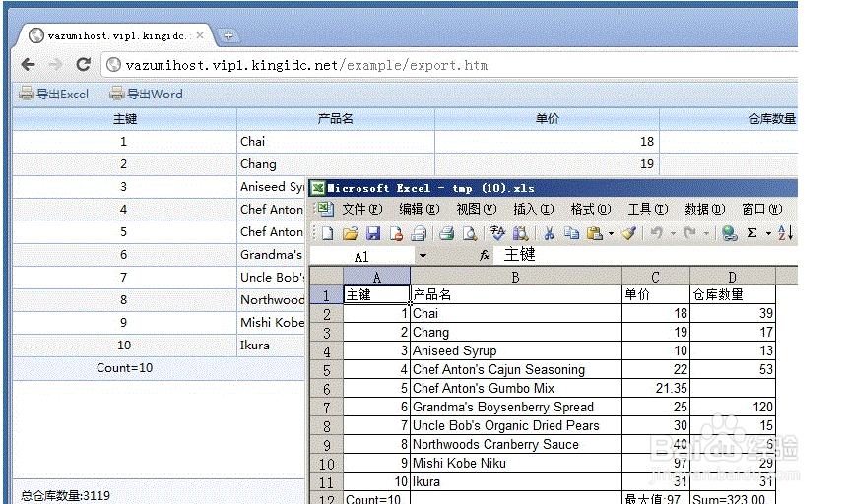Click the Count=10 footer in web grid
The image size is (847, 504).
tap(125, 368)
